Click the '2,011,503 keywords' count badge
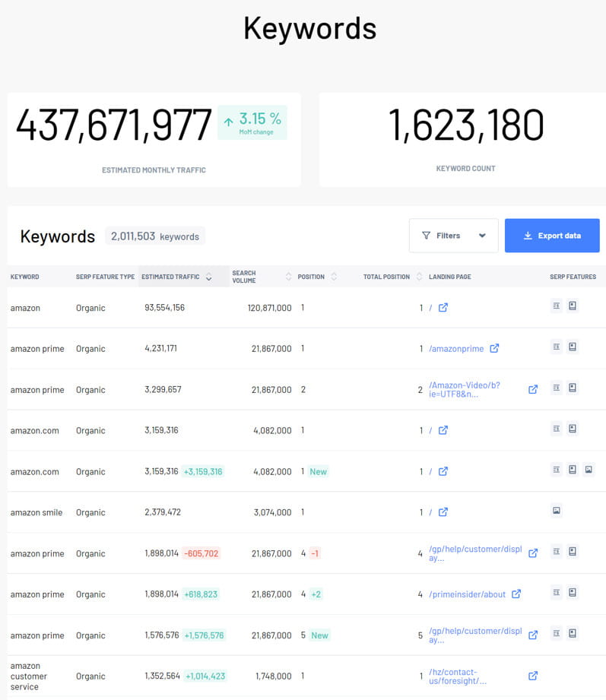This screenshot has height=700, width=606. (155, 236)
